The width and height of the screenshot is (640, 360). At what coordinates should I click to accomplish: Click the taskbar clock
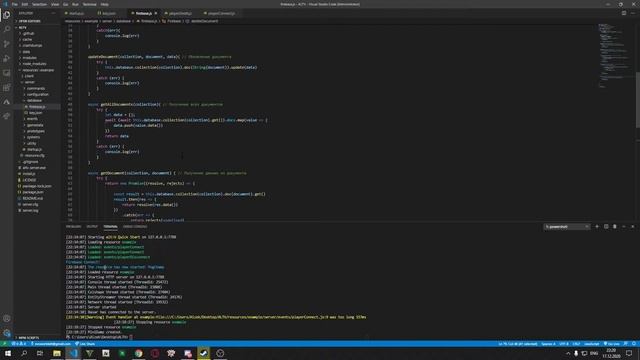point(611,353)
